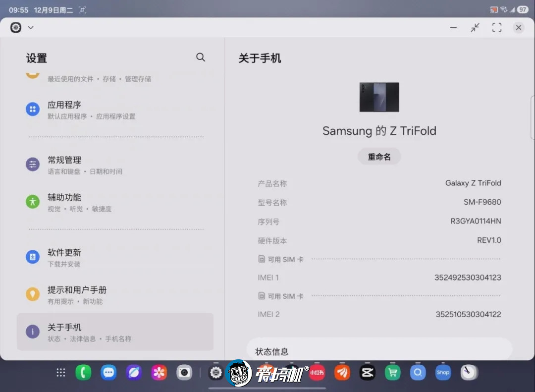The width and height of the screenshot is (535, 392).
Task: Open the green shopping cart app
Action: tap(393, 373)
